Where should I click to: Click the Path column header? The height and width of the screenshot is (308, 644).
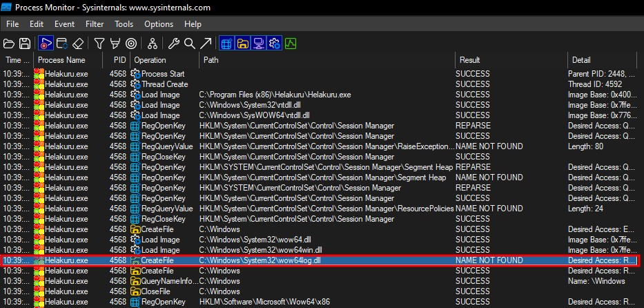[327, 60]
